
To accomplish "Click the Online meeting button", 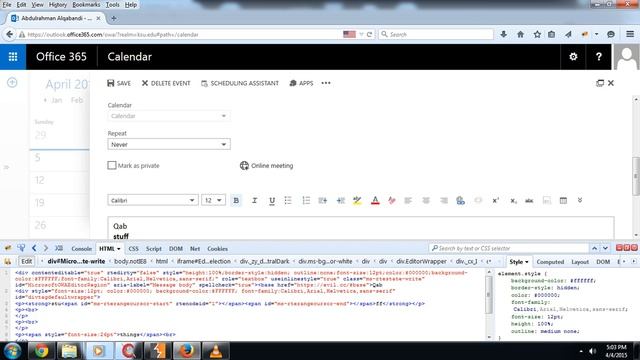I will [x=267, y=165].
